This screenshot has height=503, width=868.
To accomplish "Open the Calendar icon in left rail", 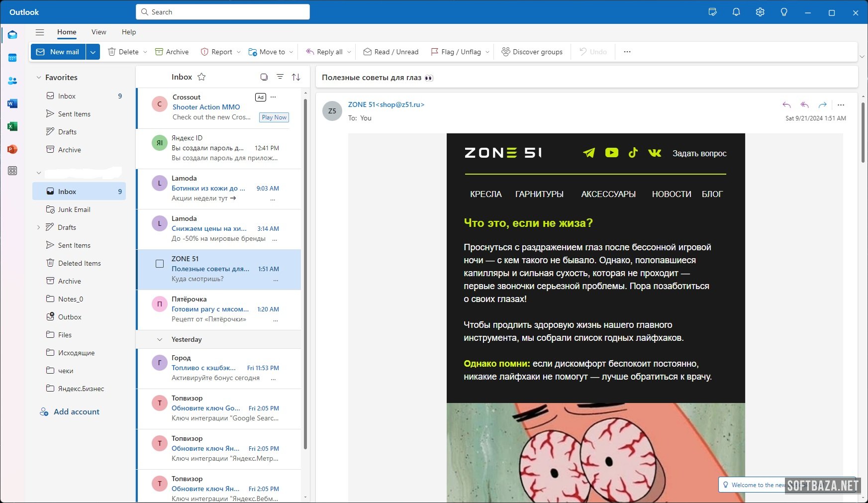I will tap(12, 58).
